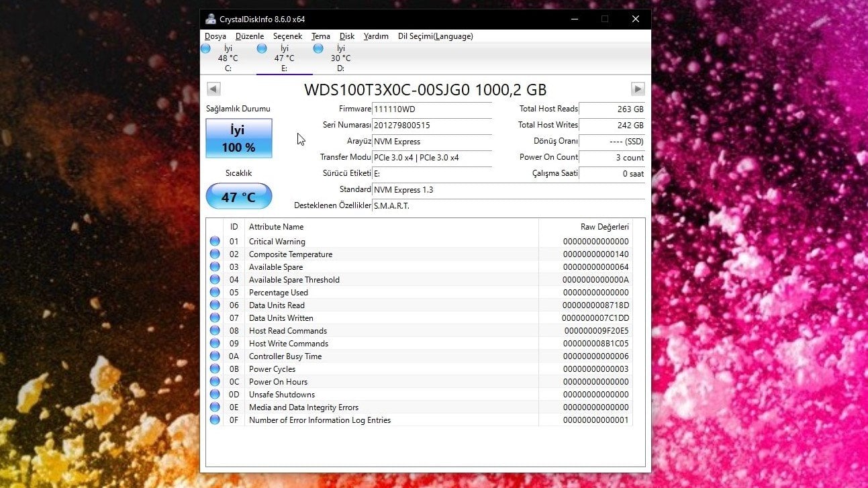
Task: Click the status orb for Data Units Written
Action: point(215,318)
